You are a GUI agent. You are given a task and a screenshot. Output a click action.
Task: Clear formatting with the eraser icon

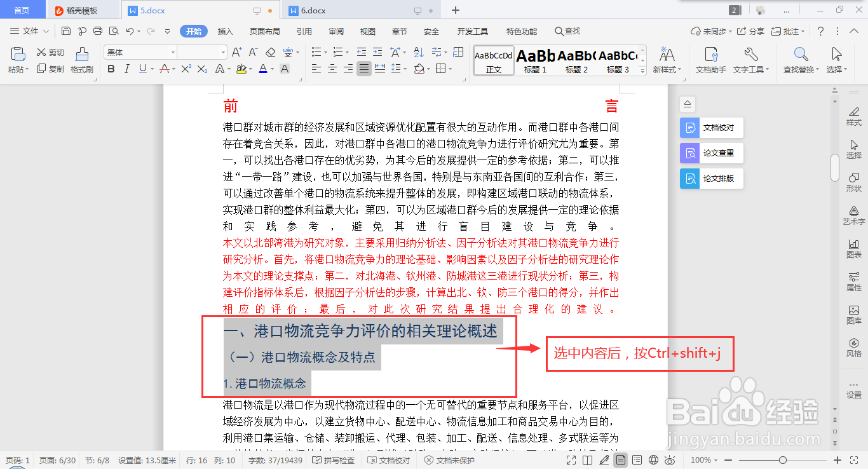270,52
